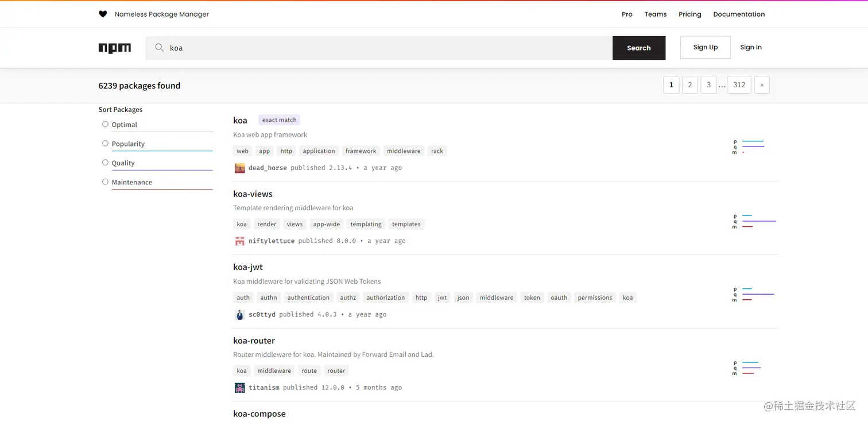This screenshot has height=424, width=868.
Task: Click the 'framework' keyword tag
Action: click(x=361, y=151)
